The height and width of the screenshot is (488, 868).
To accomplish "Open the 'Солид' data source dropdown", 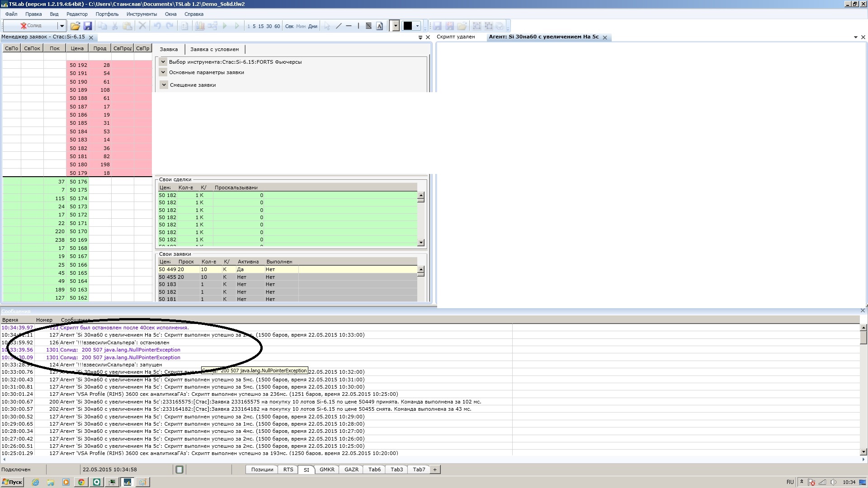I will 62,26.
